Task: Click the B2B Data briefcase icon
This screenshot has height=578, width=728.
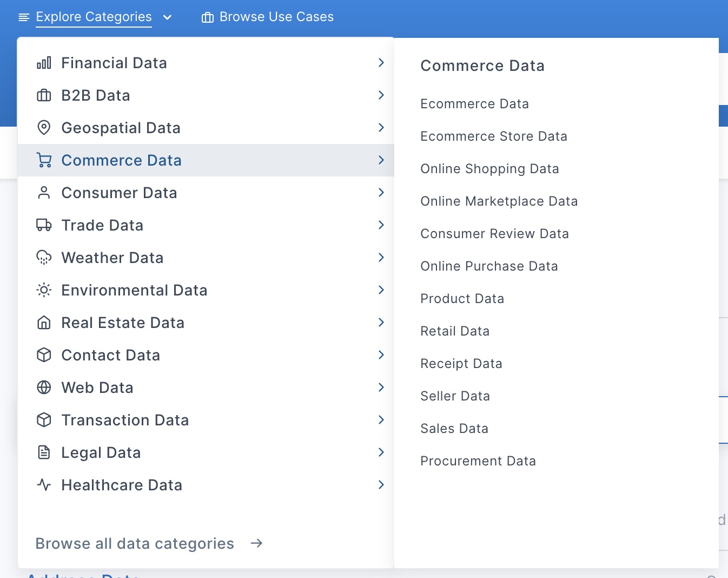Action: [x=44, y=95]
